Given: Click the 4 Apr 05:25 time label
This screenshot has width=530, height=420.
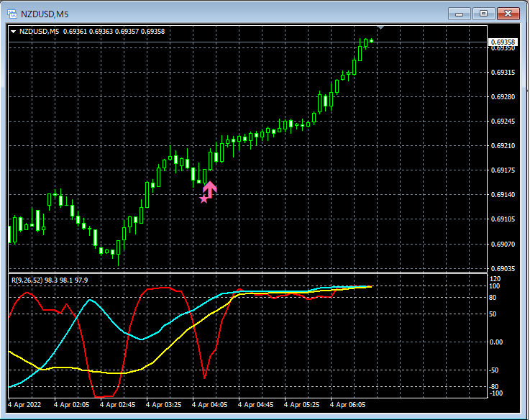Looking at the screenshot, I should coord(301,405).
